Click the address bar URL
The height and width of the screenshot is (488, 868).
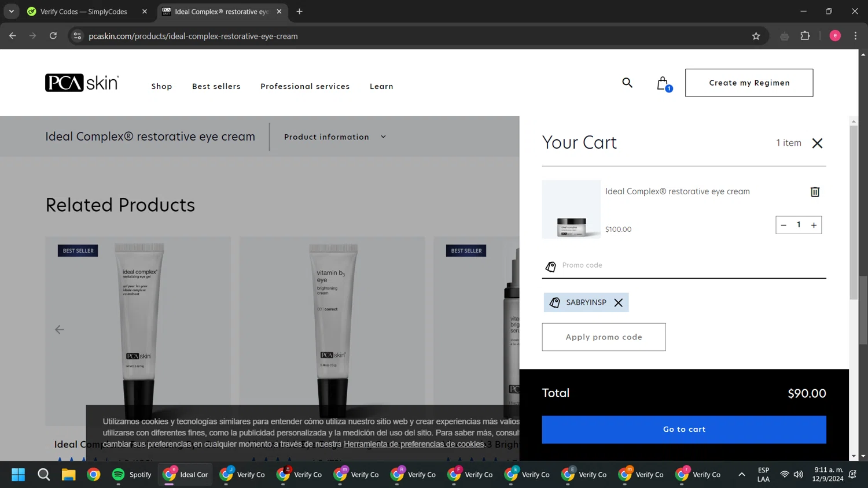(193, 36)
